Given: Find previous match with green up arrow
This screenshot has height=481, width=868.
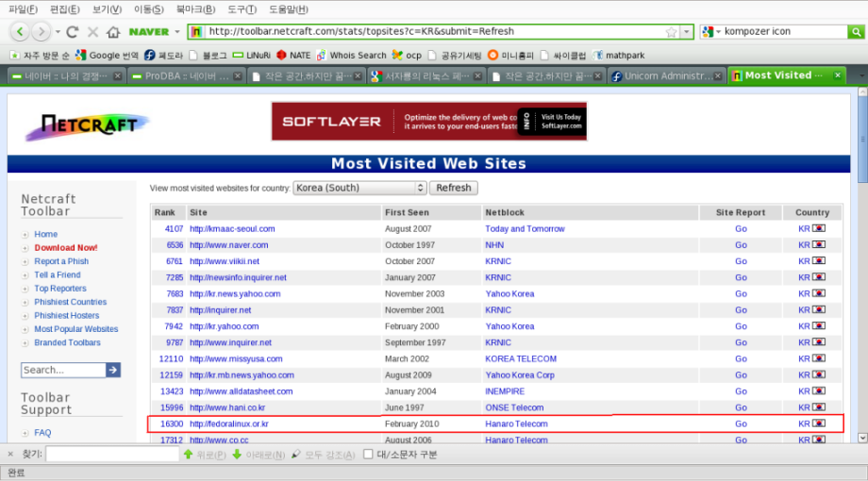Looking at the screenshot, I should coord(205,455).
